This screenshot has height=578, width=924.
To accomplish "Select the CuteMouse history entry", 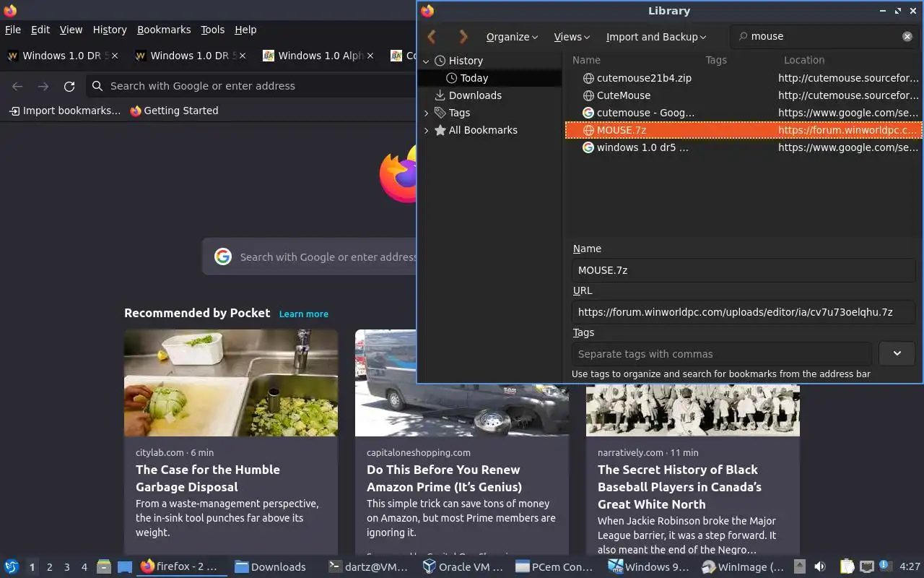I will (743, 95).
